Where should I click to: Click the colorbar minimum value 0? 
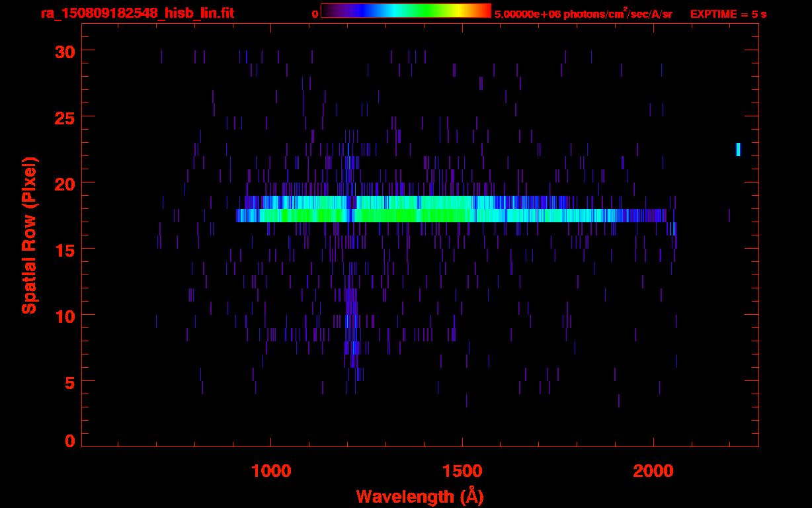(315, 14)
